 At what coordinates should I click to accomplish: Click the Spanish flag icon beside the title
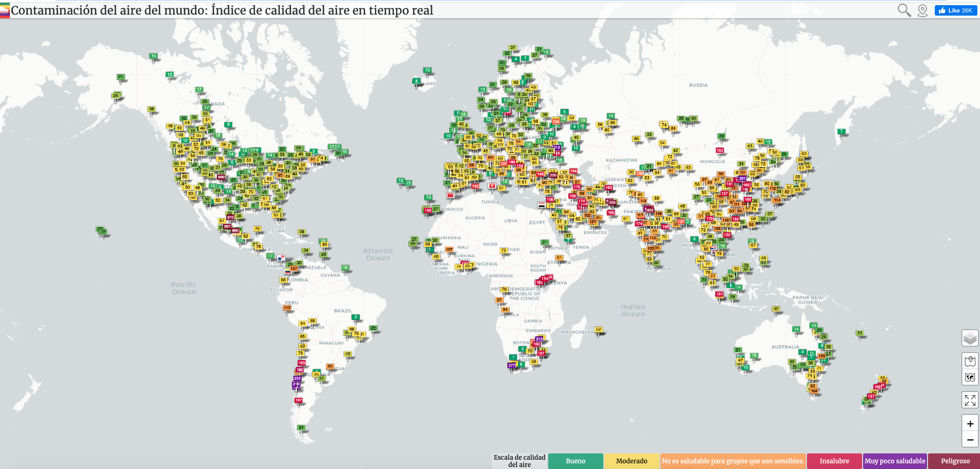(x=6, y=8)
